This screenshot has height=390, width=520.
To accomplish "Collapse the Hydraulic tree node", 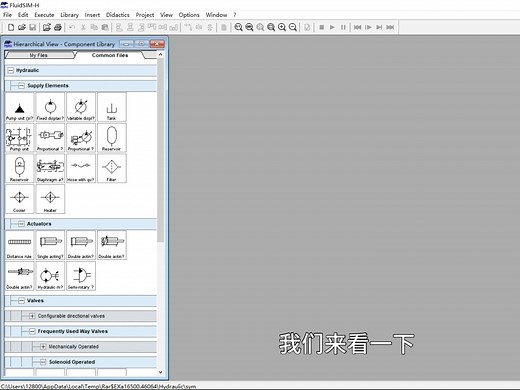I will pos(11,70).
